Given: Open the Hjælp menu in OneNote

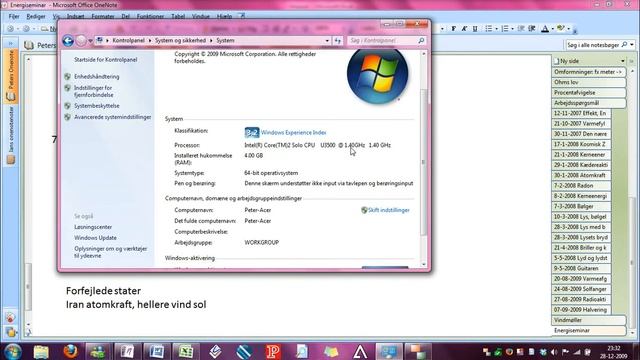Looking at the screenshot, I should point(224,17).
